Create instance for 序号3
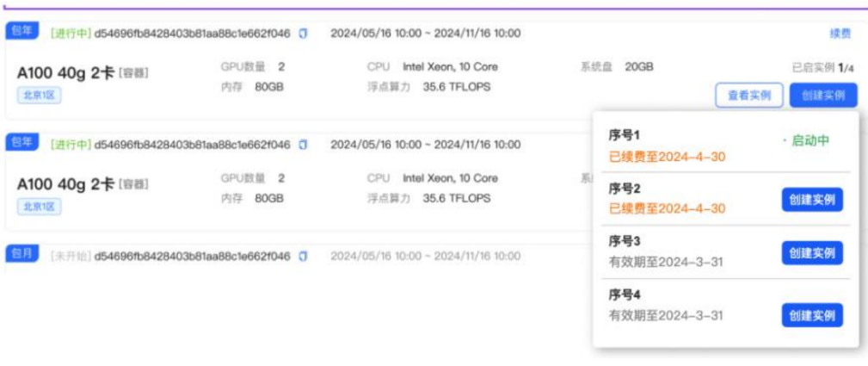This screenshot has width=868, height=366. (812, 253)
